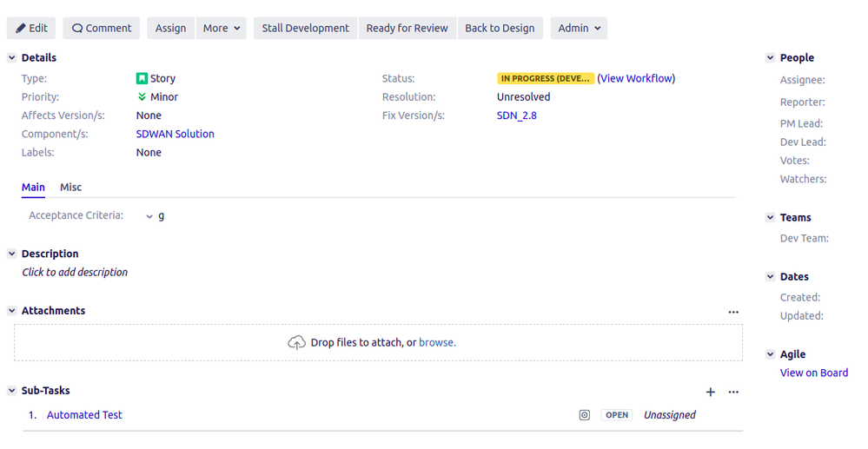Click the sub-task type icon beside OPEN
868x449 pixels.
[x=585, y=415]
